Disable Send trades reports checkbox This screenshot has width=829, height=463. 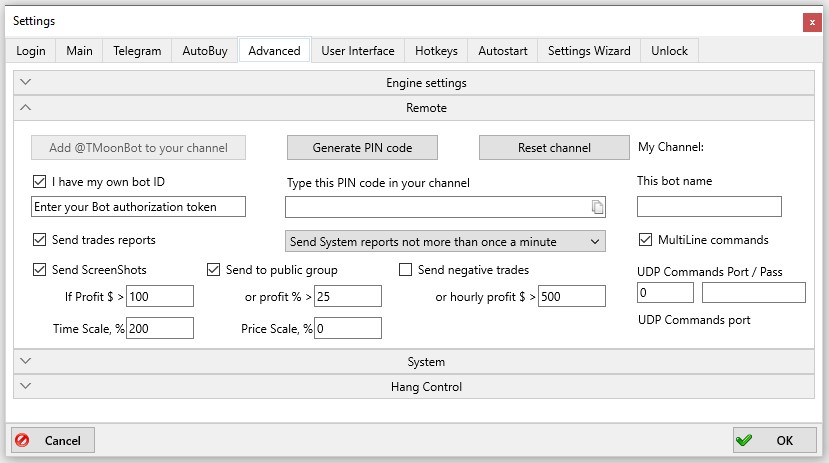click(40, 240)
